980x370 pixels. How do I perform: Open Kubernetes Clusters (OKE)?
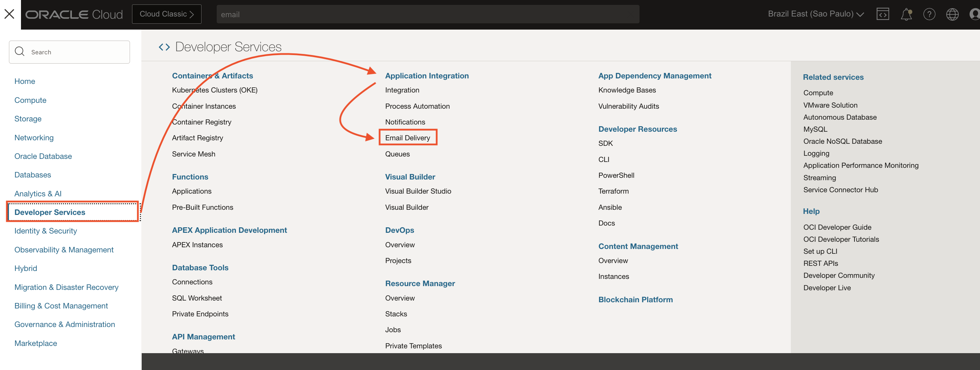click(215, 90)
